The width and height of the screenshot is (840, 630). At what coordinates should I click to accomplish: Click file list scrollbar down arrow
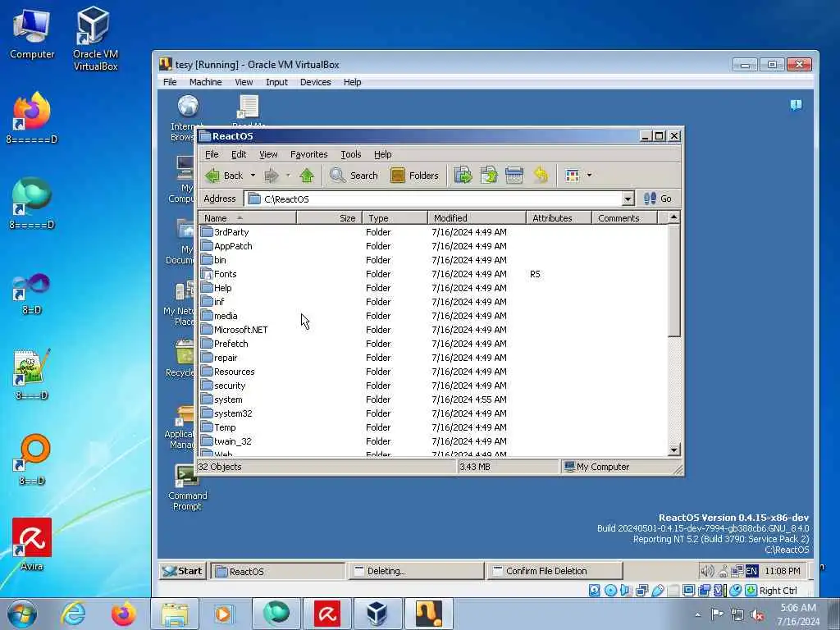pos(674,450)
